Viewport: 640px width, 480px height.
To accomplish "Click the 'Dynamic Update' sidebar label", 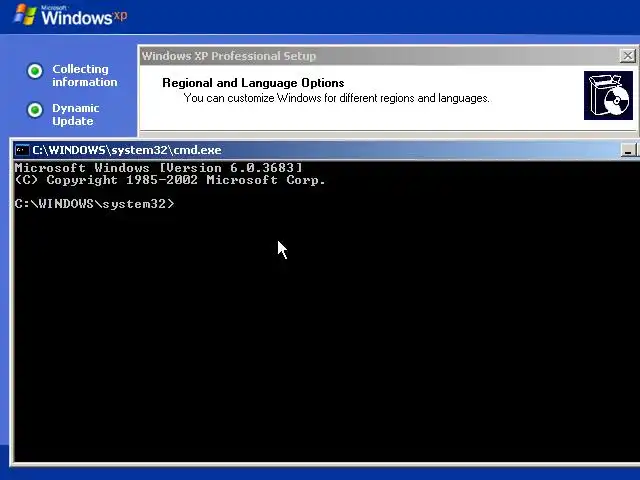I will 76,115.
